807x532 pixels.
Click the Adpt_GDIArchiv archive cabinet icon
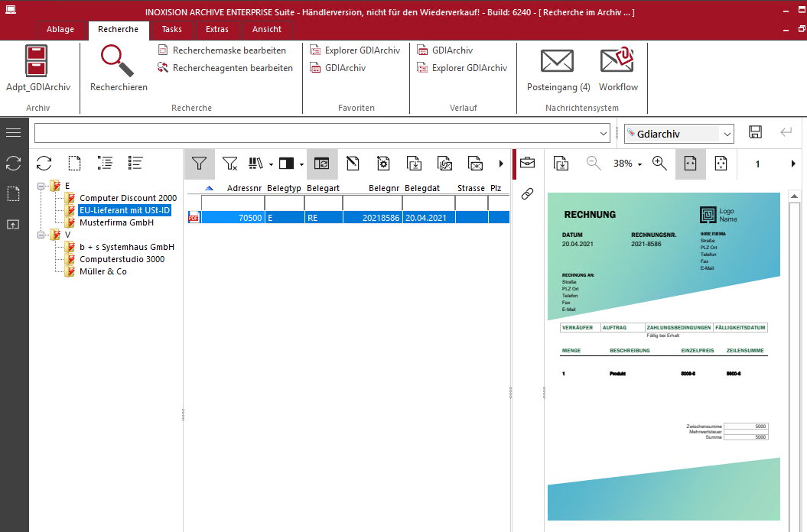tap(37, 61)
